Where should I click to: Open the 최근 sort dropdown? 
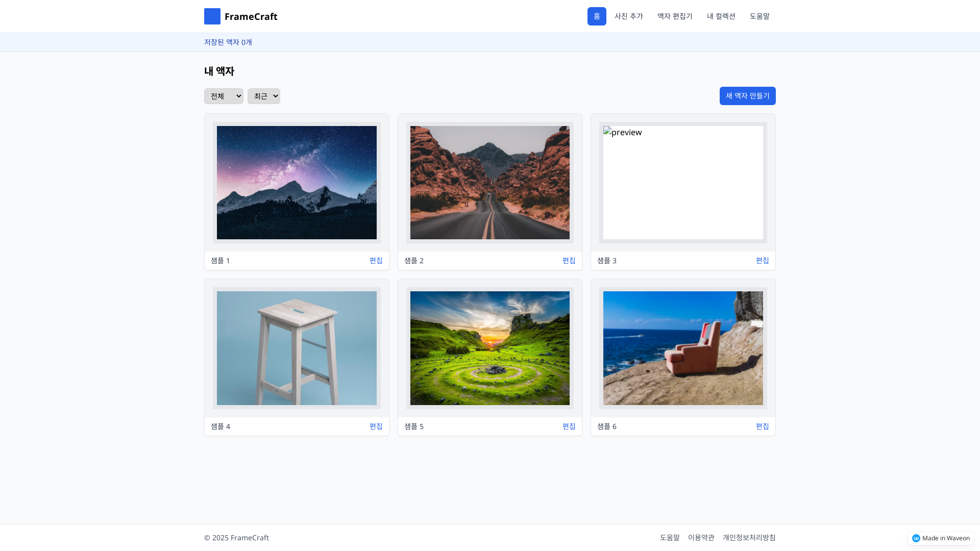[263, 96]
